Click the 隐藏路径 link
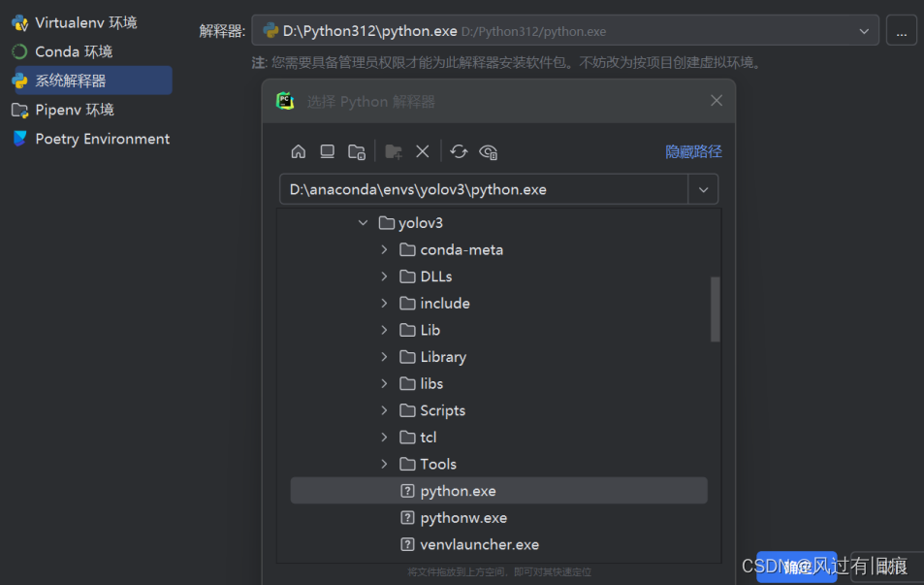 [x=693, y=151]
